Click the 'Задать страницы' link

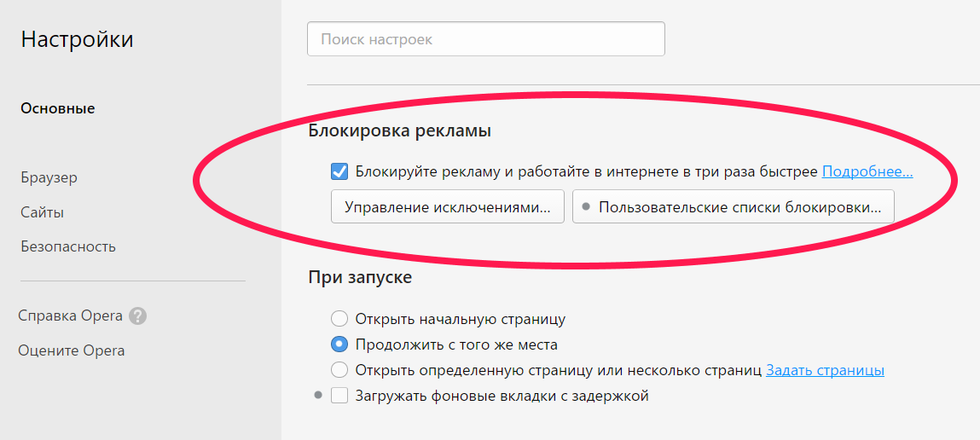coord(825,370)
